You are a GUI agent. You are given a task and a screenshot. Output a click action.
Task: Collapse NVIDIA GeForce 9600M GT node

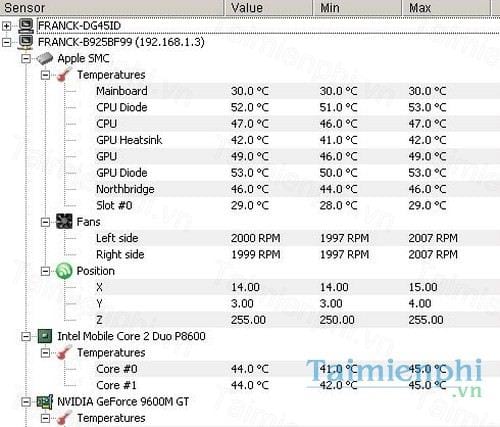pos(26,402)
